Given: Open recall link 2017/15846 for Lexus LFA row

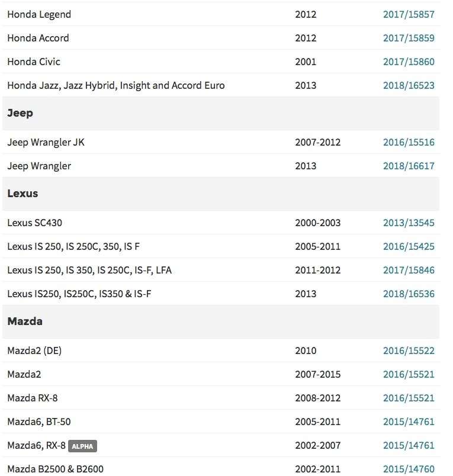Looking at the screenshot, I should pyautogui.click(x=409, y=270).
